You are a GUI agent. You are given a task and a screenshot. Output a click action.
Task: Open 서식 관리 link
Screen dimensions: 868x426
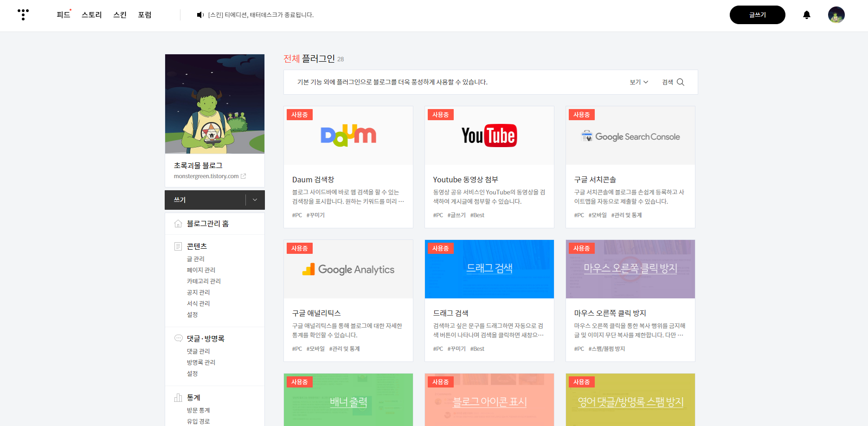[x=199, y=303]
